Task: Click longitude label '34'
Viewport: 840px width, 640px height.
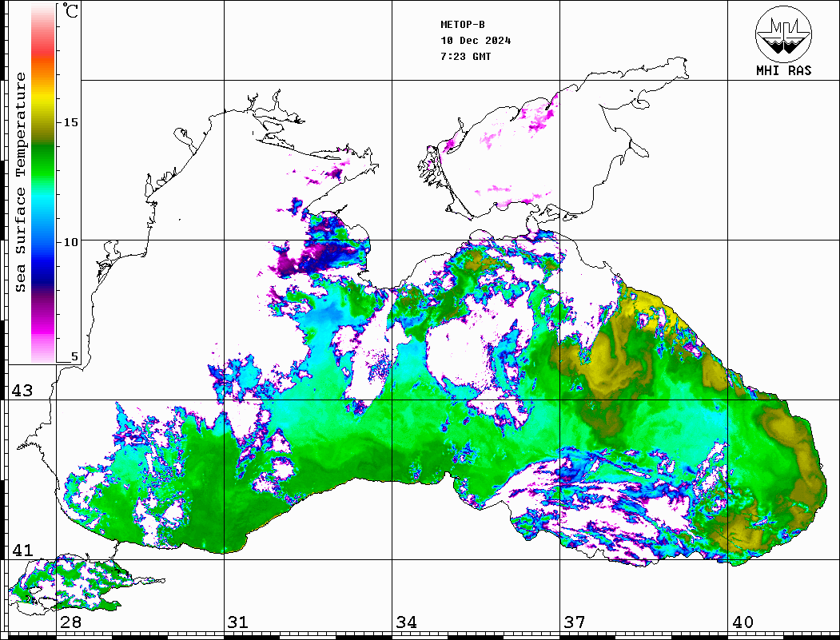Action: (x=406, y=622)
